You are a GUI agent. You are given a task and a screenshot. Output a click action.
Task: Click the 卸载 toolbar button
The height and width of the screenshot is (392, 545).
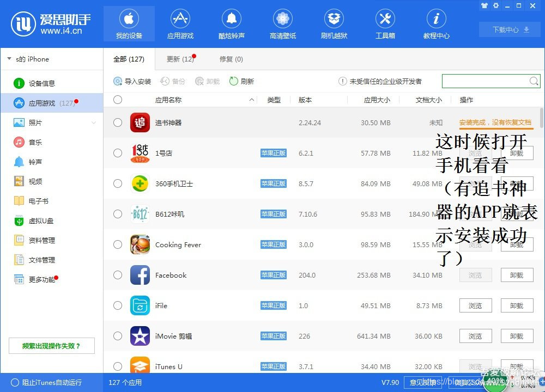(208, 81)
